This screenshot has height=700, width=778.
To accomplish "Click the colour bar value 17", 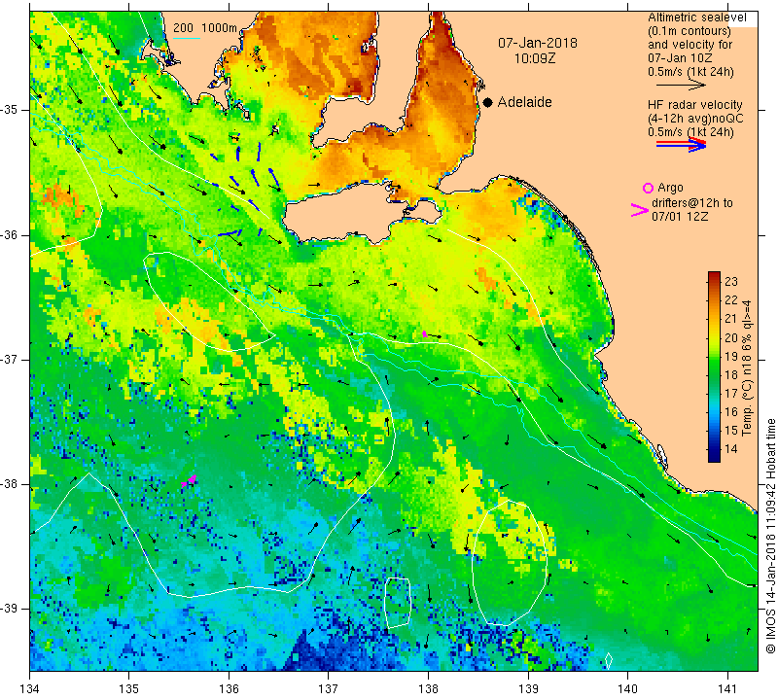I will 731,394.
